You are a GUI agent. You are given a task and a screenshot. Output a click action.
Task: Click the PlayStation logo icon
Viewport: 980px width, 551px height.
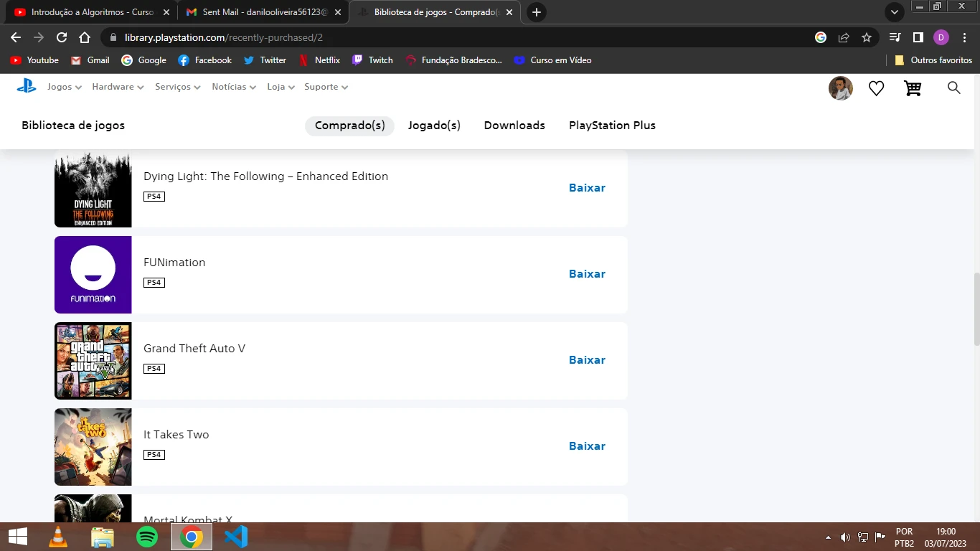coord(27,86)
